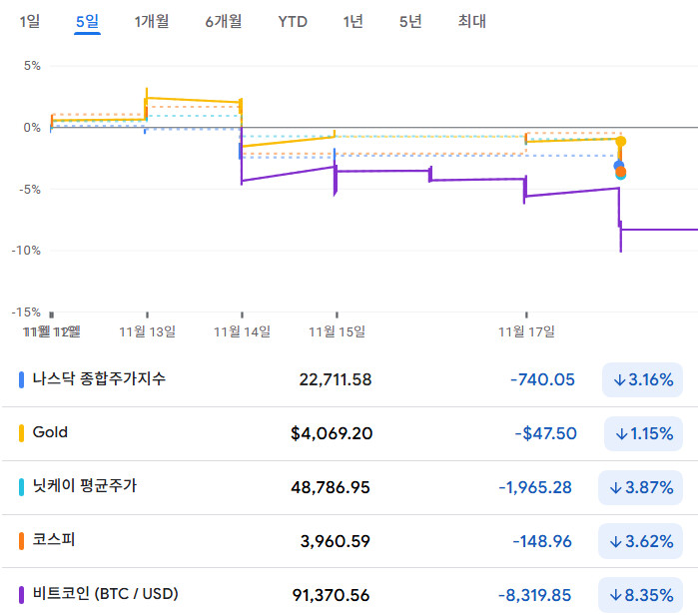
Task: Click the 3.16% down-arrow badge
Action: click(643, 379)
